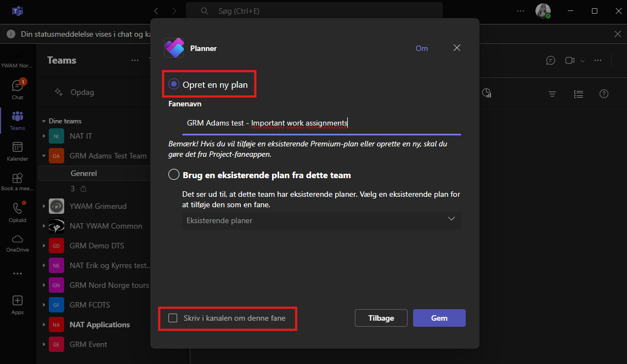Close the Planner dialog
This screenshot has width=627, height=364.
456,48
